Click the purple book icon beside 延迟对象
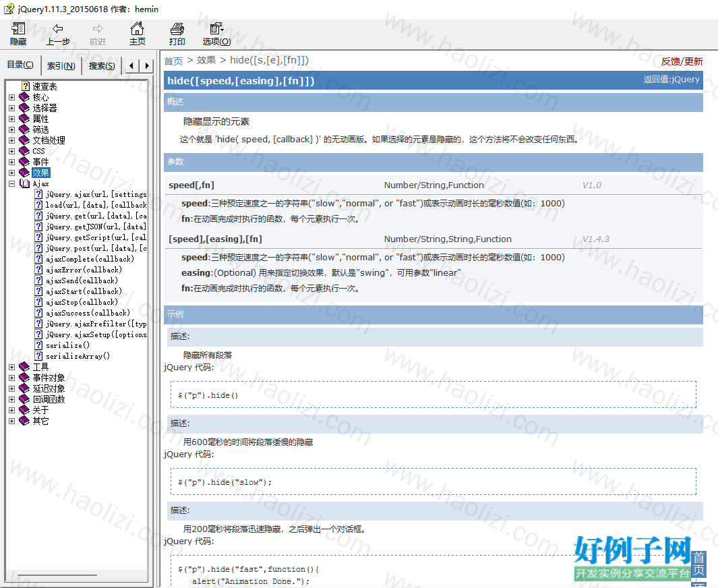Image resolution: width=718 pixels, height=588 pixels. pyautogui.click(x=24, y=388)
